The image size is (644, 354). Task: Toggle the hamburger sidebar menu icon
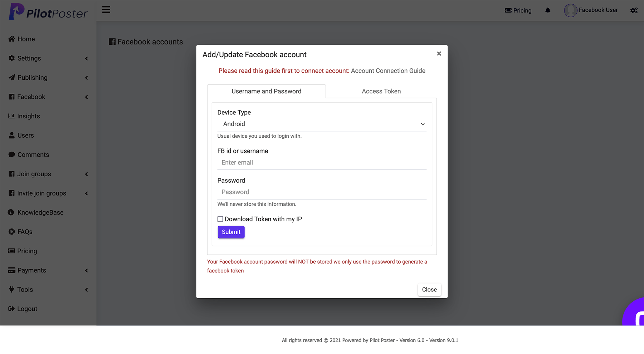[x=106, y=10]
